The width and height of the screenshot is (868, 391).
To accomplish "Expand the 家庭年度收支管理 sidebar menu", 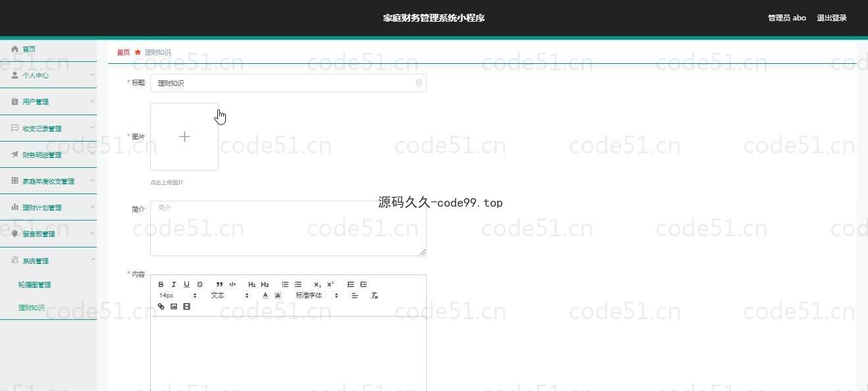I will click(48, 181).
